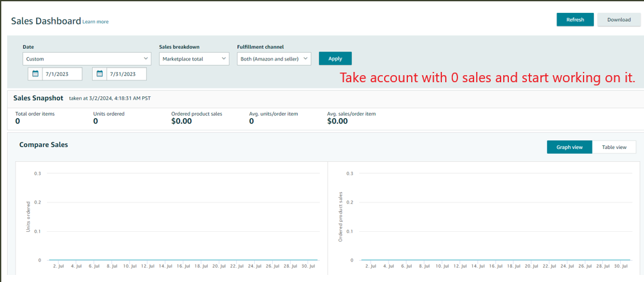The height and width of the screenshot is (282, 644).
Task: Click the Units ordered graph area
Action: 180,218
